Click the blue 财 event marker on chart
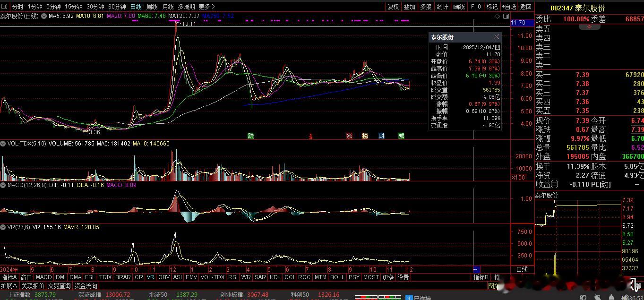The image size is (644, 300). click(381, 136)
